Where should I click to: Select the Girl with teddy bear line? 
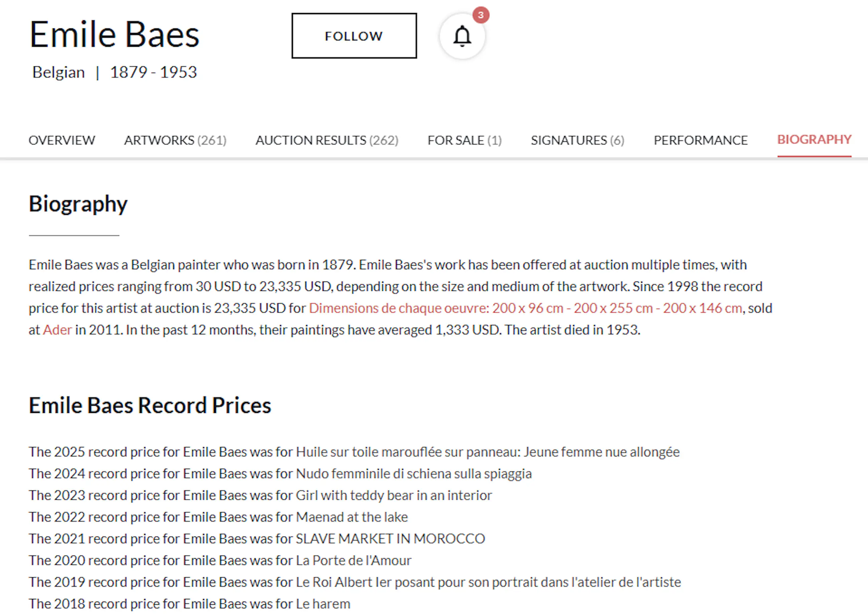pyautogui.click(x=260, y=495)
